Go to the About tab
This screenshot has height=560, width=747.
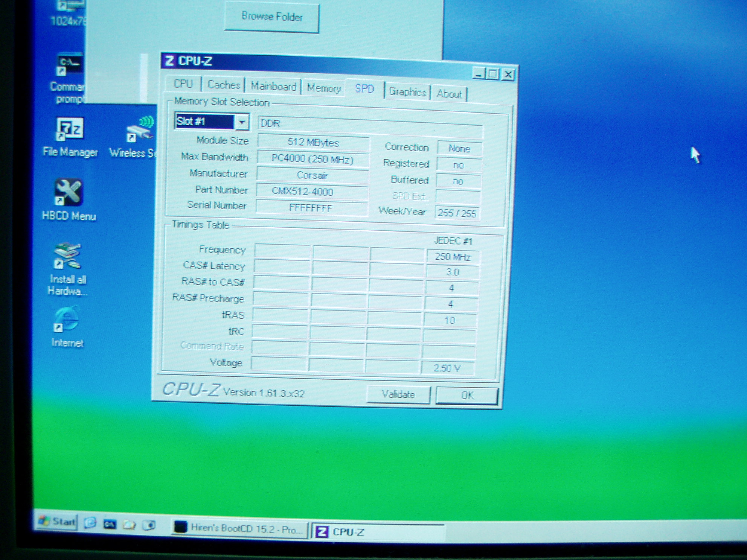click(x=449, y=94)
